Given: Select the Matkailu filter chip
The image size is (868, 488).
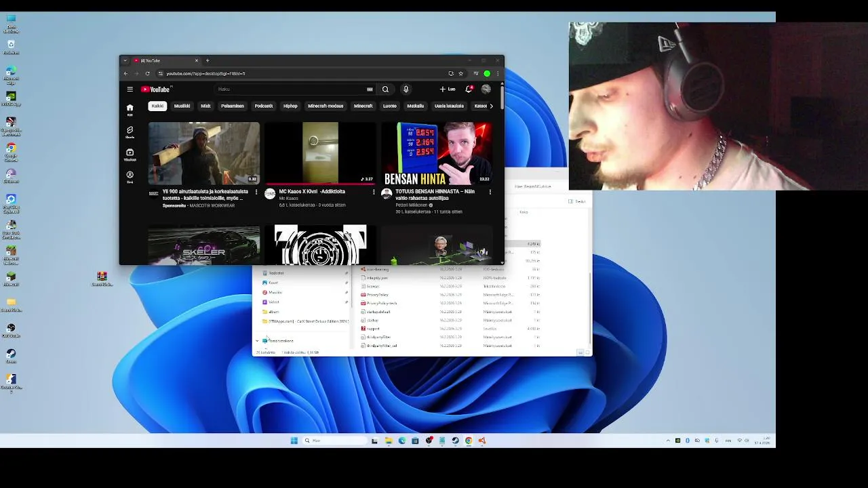Looking at the screenshot, I should [416, 106].
